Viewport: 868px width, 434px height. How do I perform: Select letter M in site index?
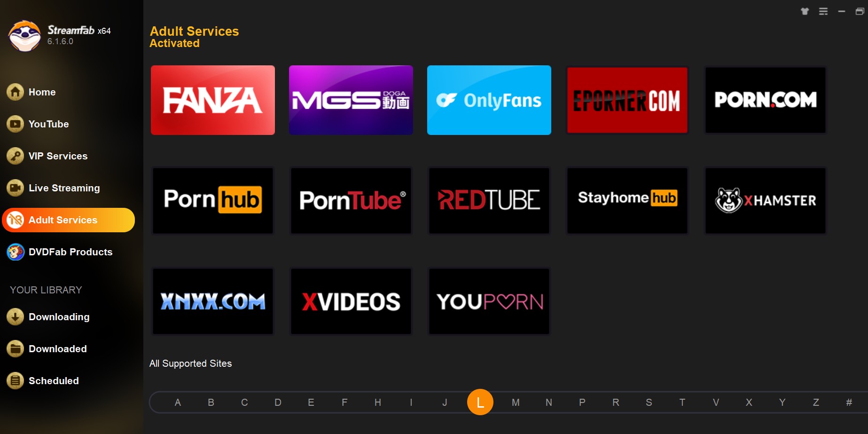tap(516, 402)
